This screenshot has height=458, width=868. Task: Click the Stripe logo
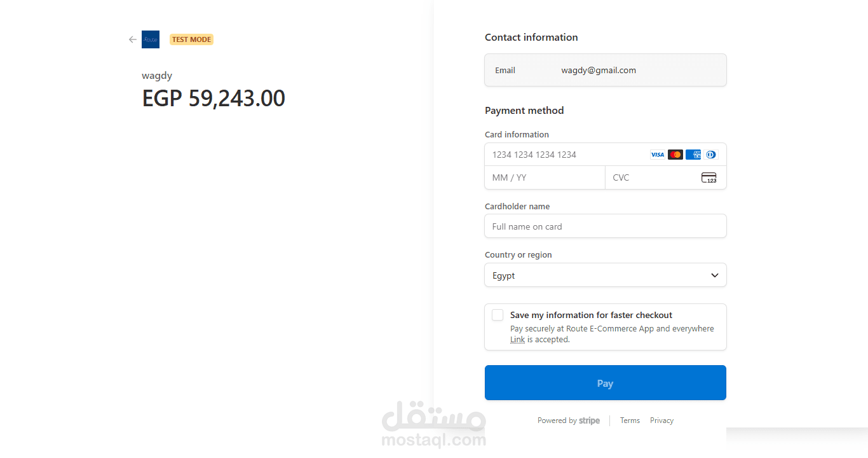pos(589,420)
